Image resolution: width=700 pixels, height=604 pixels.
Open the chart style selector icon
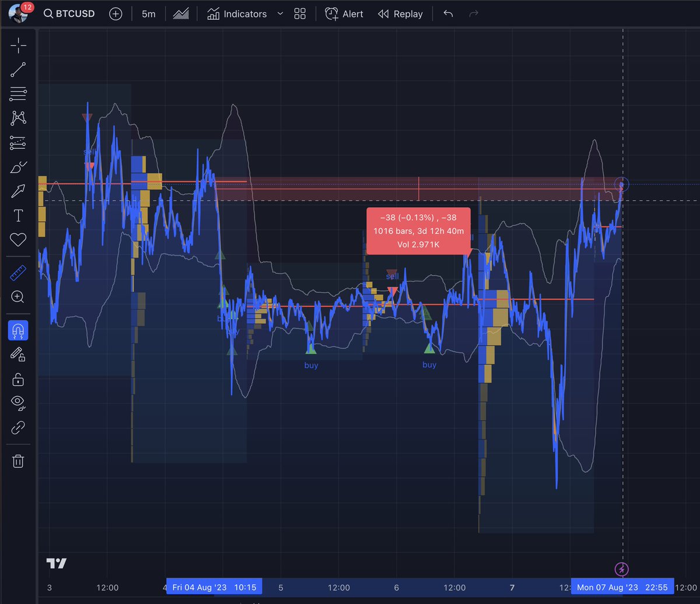(x=181, y=14)
